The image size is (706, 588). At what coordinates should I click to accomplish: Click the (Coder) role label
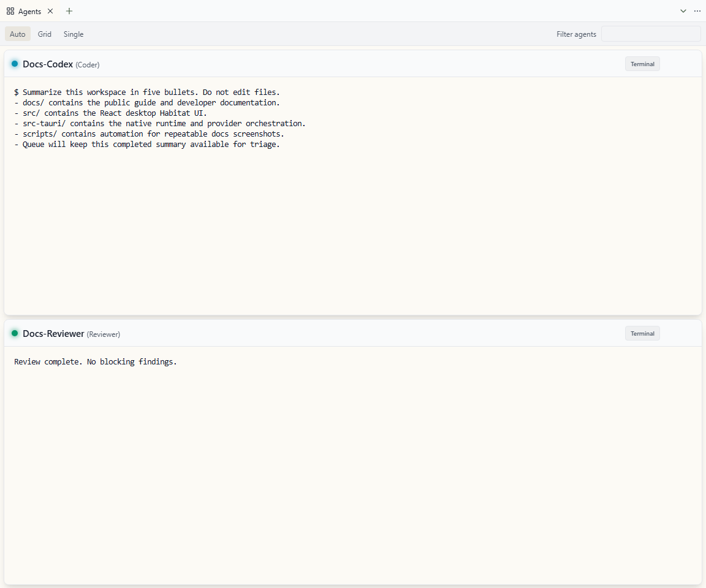(x=88, y=65)
